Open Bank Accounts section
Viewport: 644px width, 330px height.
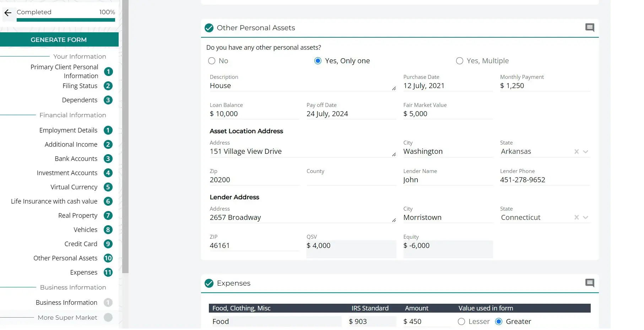pos(76,159)
